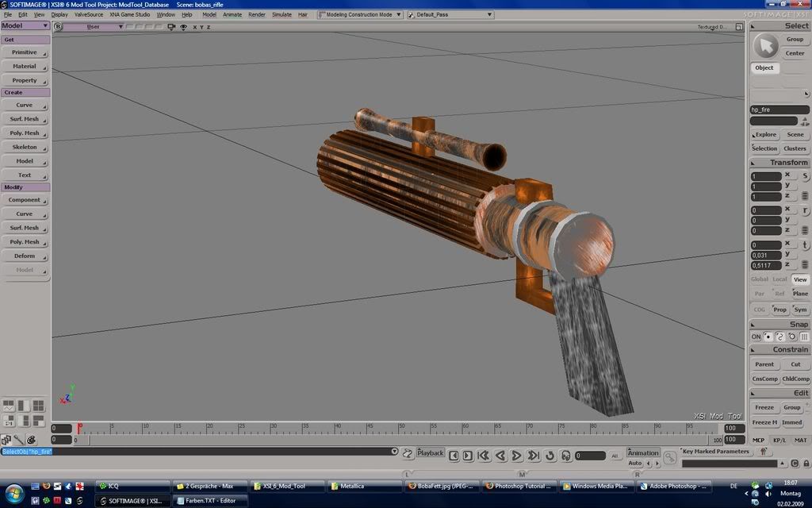812x508 pixels.
Task: Click the Center button
Action: (795, 53)
